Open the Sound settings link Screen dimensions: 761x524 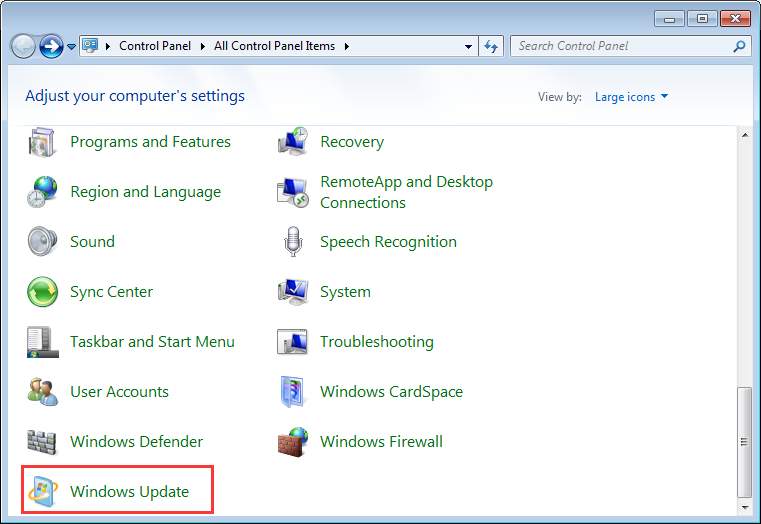click(x=93, y=242)
